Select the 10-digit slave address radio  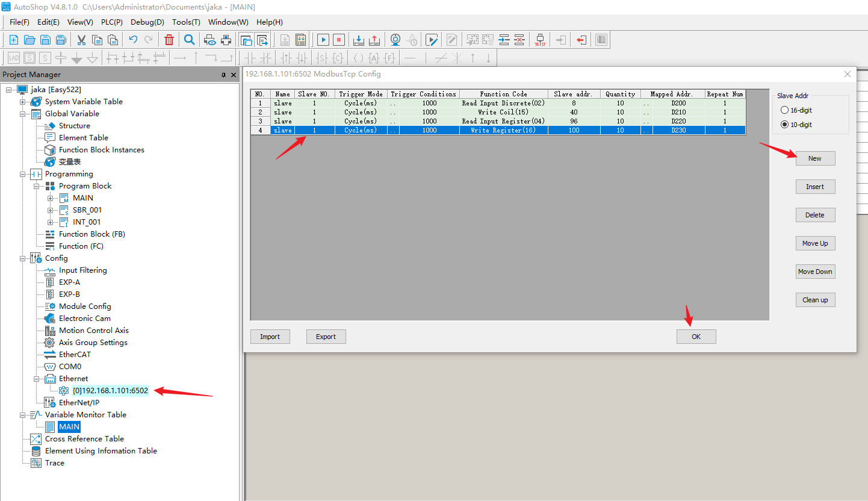(x=784, y=125)
